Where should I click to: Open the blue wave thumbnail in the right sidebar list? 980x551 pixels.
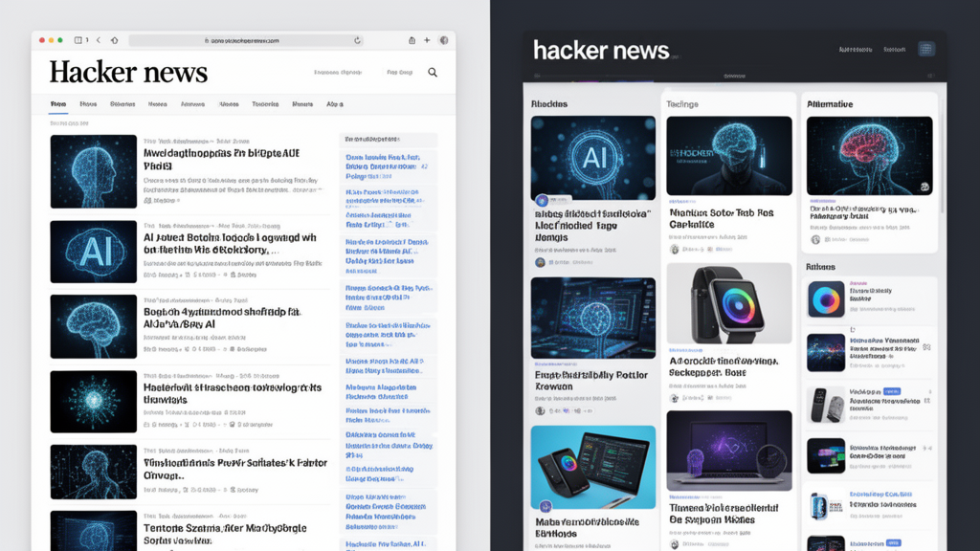click(x=826, y=352)
